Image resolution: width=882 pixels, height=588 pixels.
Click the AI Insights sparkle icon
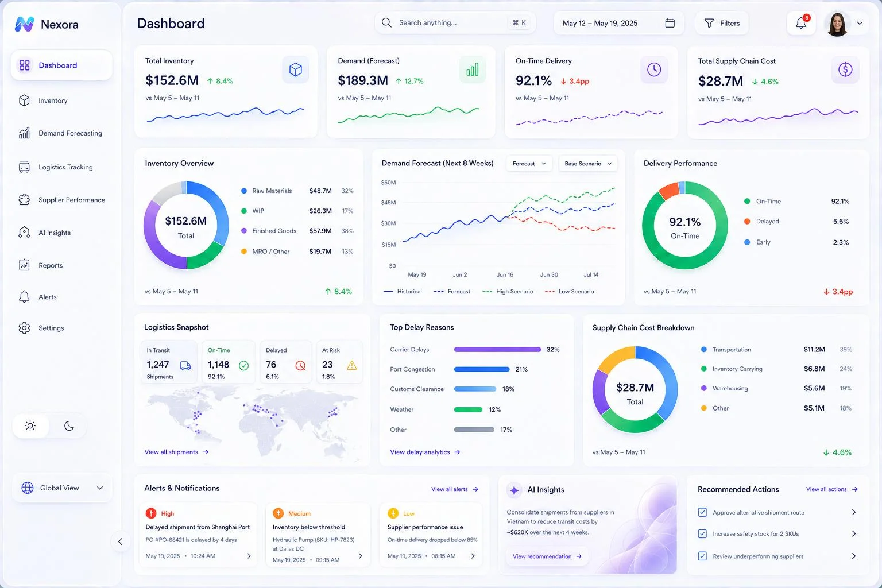click(514, 490)
